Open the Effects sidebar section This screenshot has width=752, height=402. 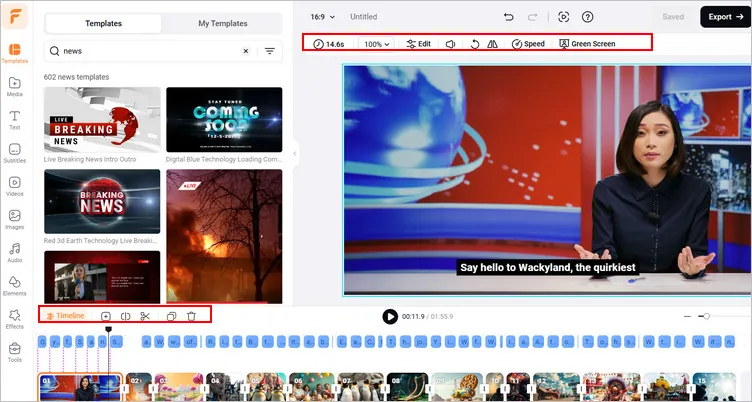point(14,319)
